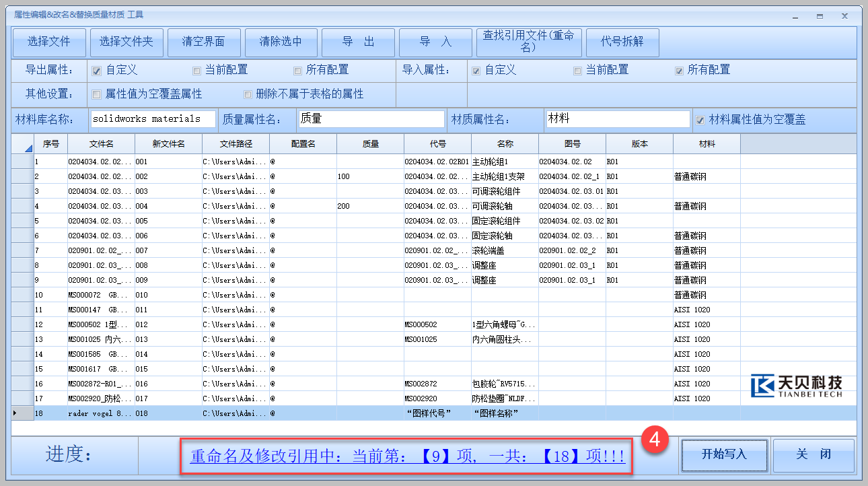This screenshot has width=868, height=486.
Task: Click the 导入 toolbar button
Action: coord(435,42)
